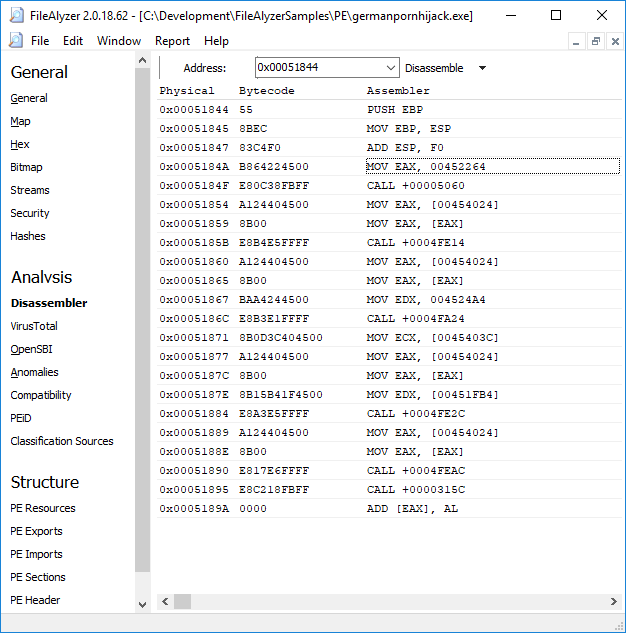
Task: Click bytecode E8B4E5FFFF
Action: click(274, 243)
